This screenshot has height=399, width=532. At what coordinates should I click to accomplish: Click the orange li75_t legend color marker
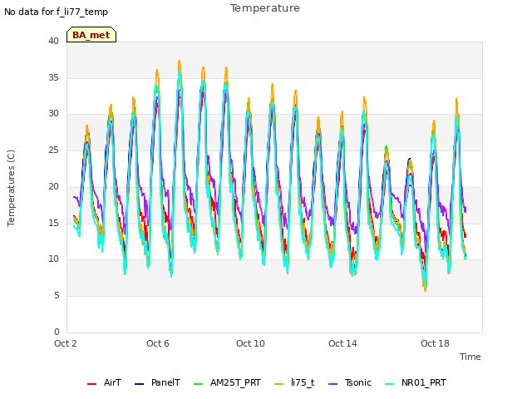(x=279, y=384)
